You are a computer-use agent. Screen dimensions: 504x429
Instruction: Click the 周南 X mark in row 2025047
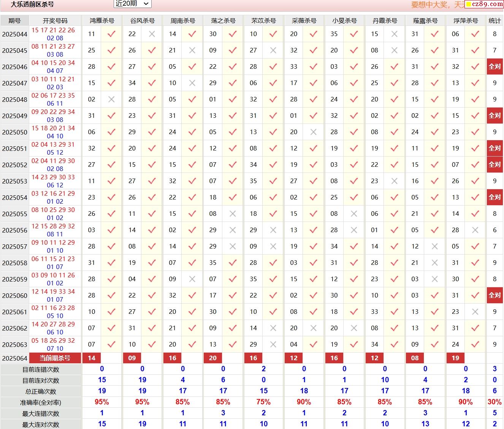(192, 83)
